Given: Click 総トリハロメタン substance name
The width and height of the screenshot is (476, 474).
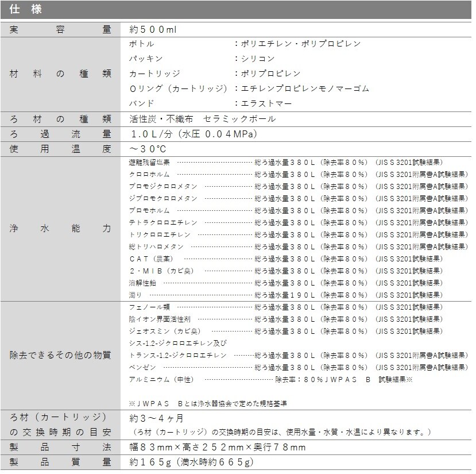Looking at the screenshot, I should coord(156,246).
